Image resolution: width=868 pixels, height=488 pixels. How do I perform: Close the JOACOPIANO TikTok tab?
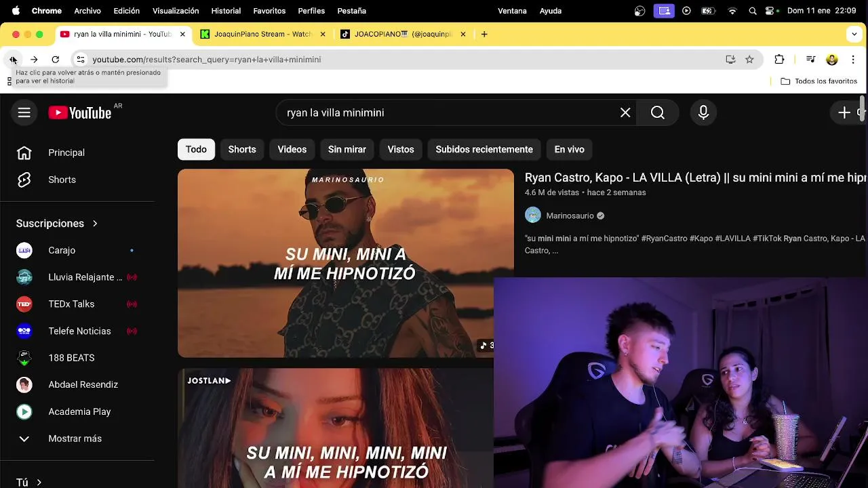[x=463, y=34]
